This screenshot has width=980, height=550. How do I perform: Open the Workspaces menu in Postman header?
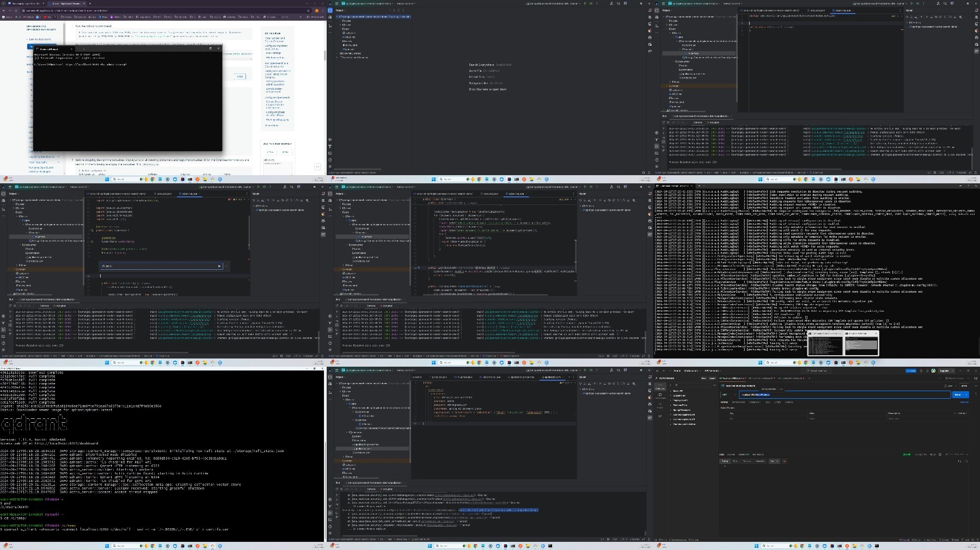(x=692, y=370)
